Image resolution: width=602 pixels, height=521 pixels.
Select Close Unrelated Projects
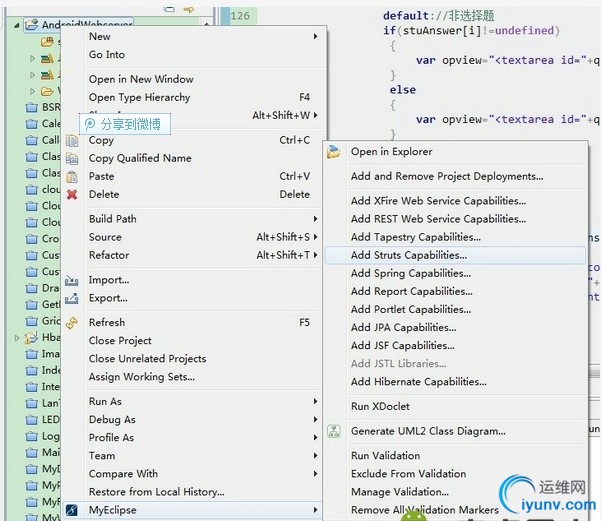tap(147, 359)
